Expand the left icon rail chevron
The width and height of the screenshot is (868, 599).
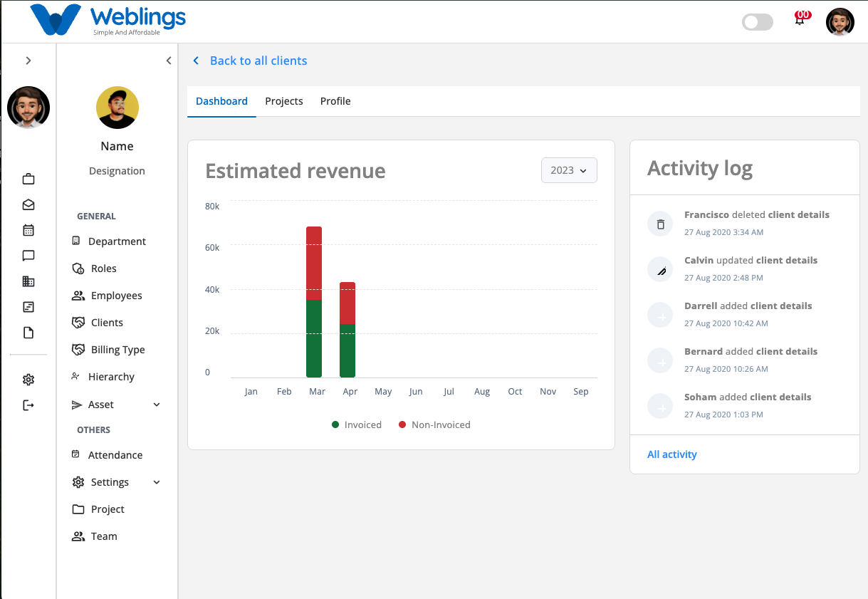tap(28, 61)
